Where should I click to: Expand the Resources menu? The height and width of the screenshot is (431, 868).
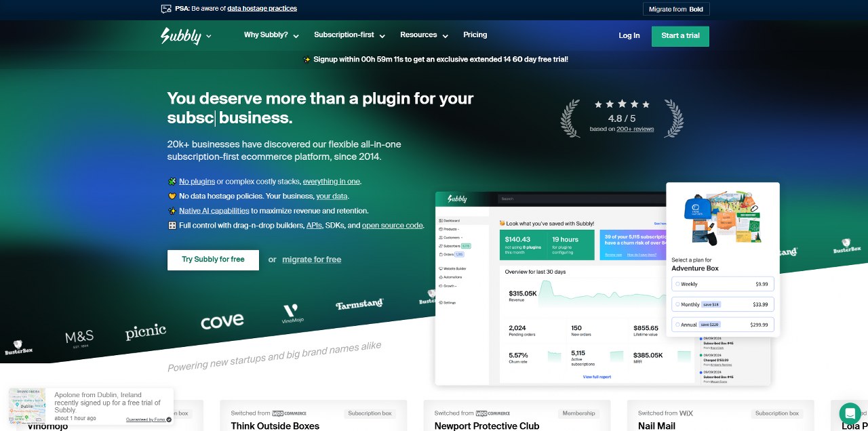click(x=424, y=35)
